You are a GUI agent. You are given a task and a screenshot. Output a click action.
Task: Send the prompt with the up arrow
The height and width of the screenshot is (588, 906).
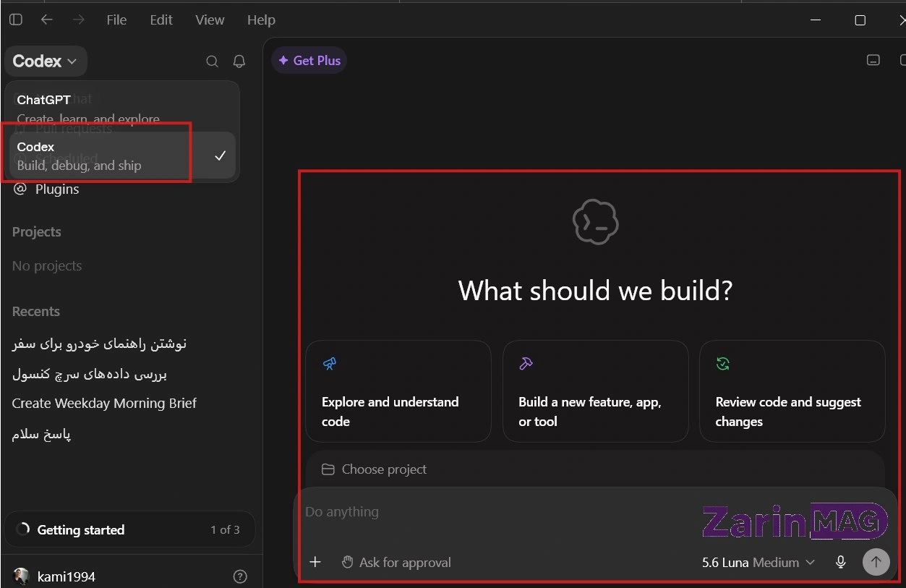coord(876,562)
